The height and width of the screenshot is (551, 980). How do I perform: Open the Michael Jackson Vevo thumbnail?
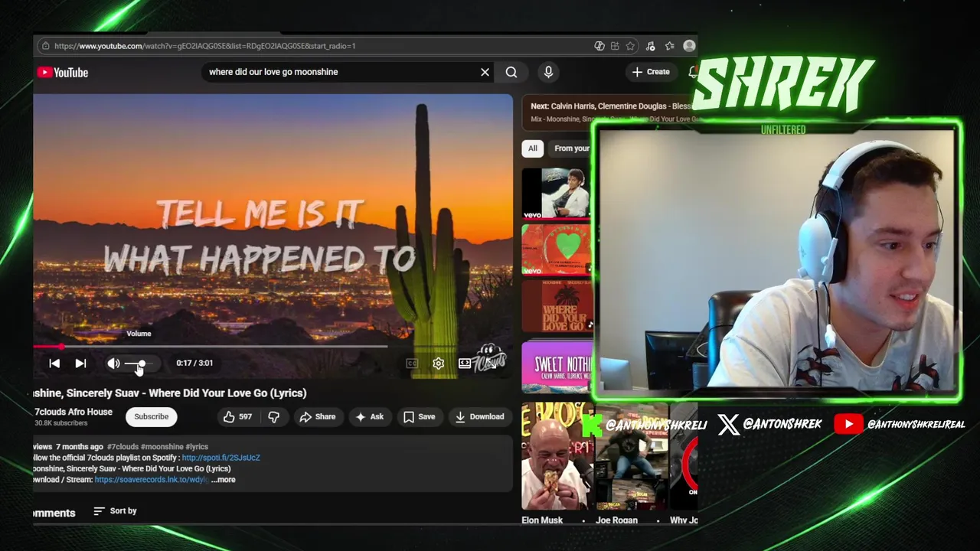pos(557,194)
